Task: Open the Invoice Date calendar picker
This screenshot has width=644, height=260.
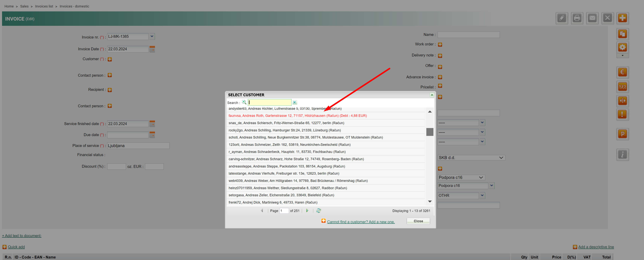Action: click(x=152, y=49)
